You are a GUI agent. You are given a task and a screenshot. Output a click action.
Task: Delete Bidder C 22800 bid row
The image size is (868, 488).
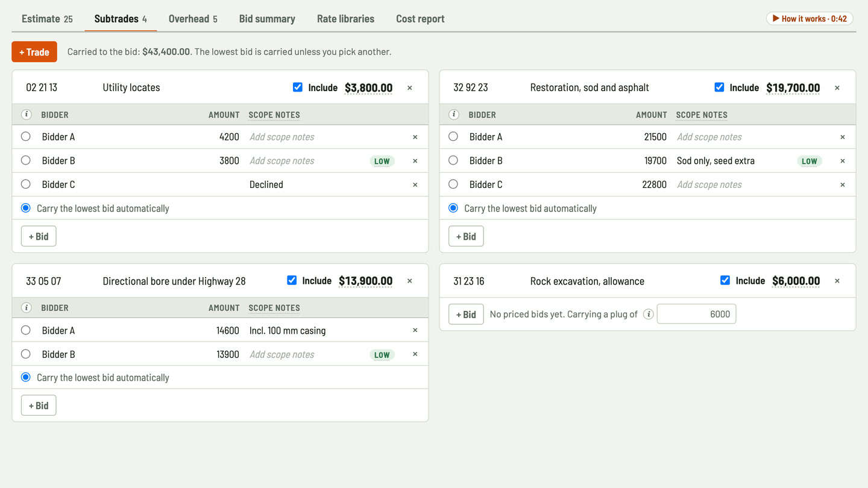point(843,185)
